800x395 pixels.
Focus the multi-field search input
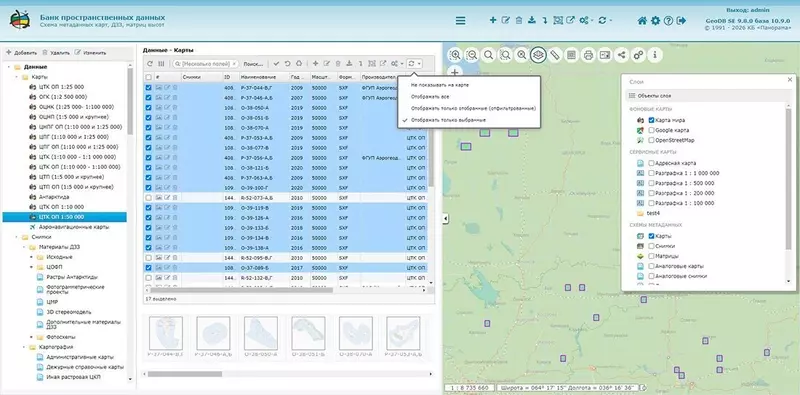coord(206,64)
